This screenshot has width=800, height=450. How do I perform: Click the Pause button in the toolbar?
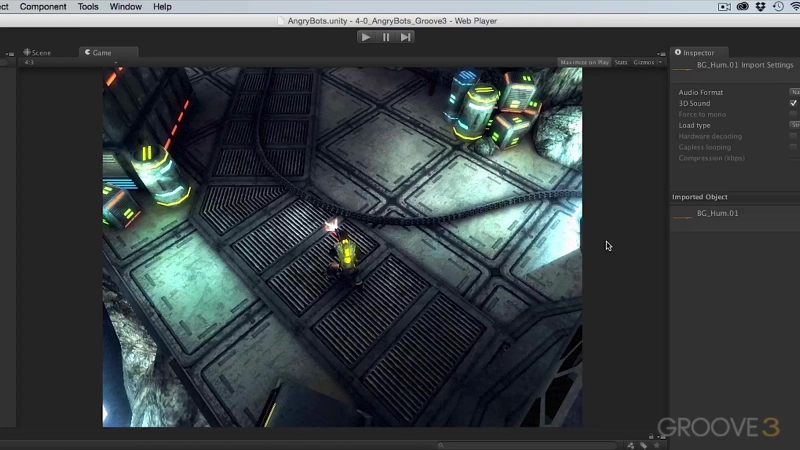click(386, 37)
